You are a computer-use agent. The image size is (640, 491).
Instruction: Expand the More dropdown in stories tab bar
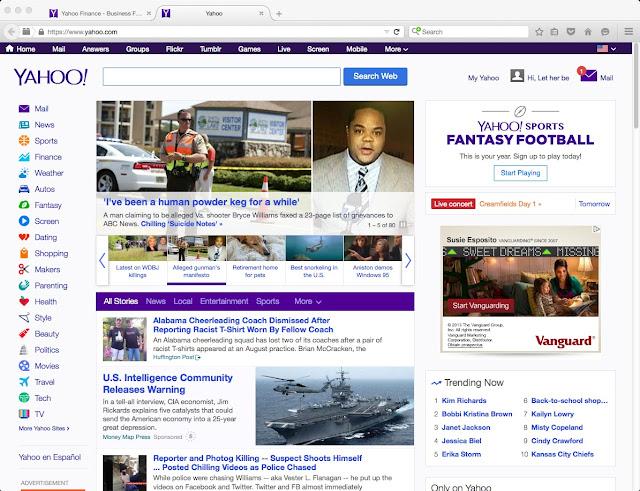308,301
